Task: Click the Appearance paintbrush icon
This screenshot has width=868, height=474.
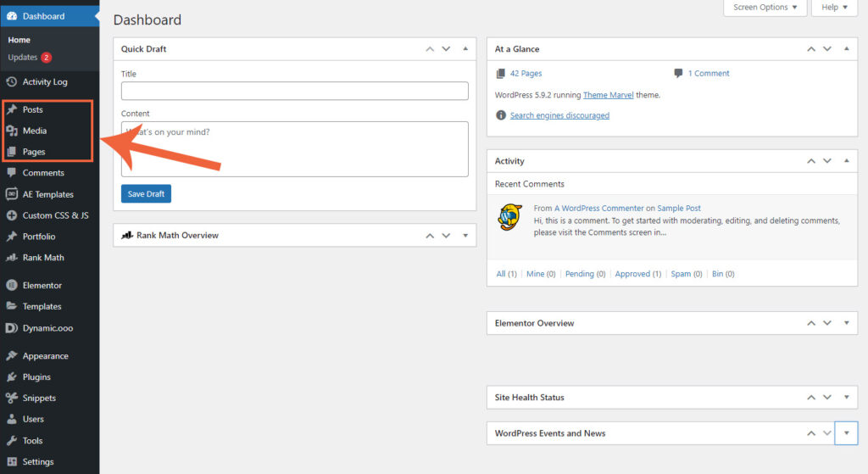Action: pyautogui.click(x=12, y=355)
